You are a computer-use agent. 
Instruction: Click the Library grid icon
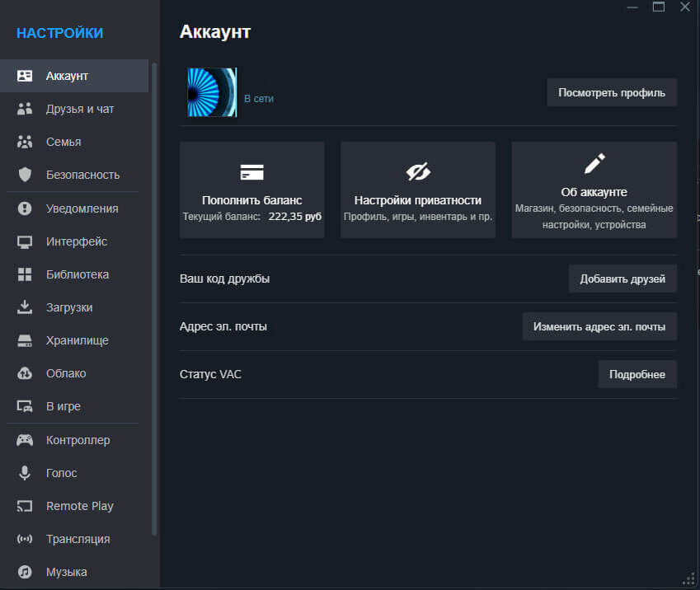coord(25,274)
